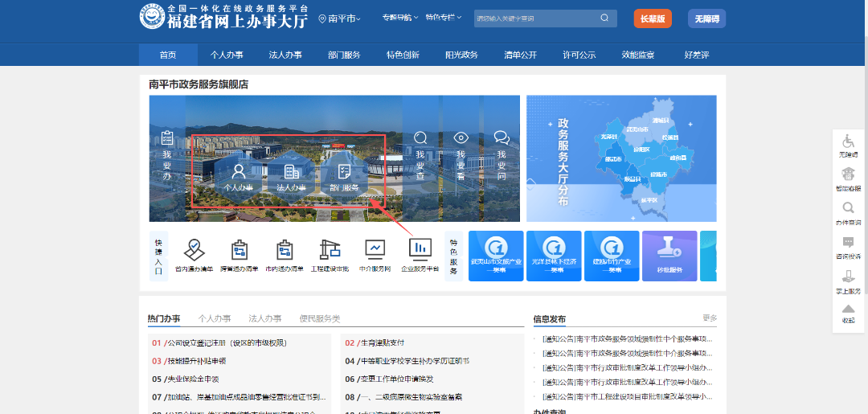
Task: Open 智能客服 in the right sidebar
Action: (x=848, y=174)
